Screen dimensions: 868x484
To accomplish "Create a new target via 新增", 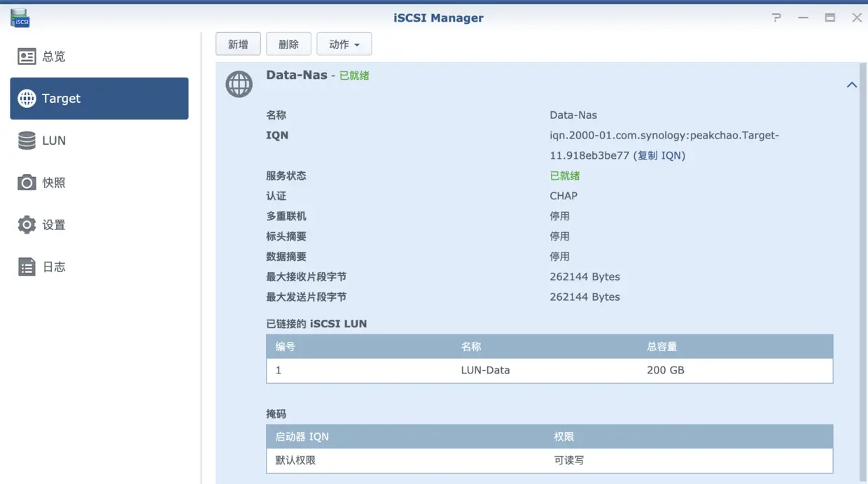I will tap(238, 43).
